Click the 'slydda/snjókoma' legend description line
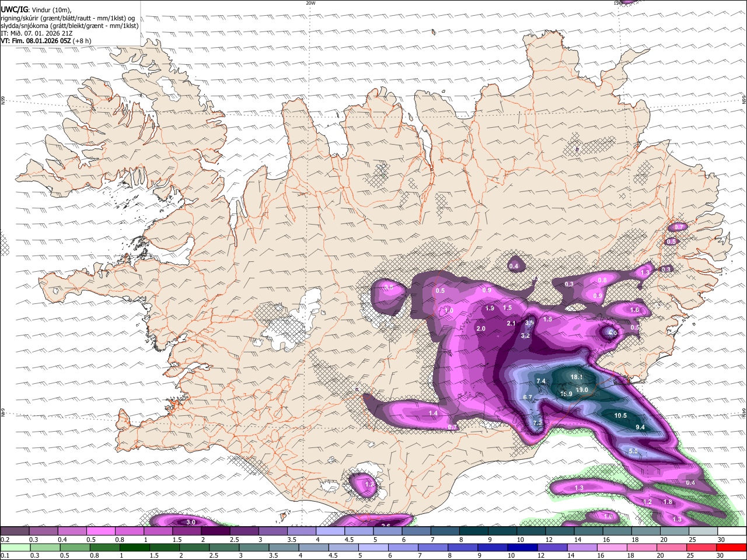This screenshot has height=560, width=747. 69,26
